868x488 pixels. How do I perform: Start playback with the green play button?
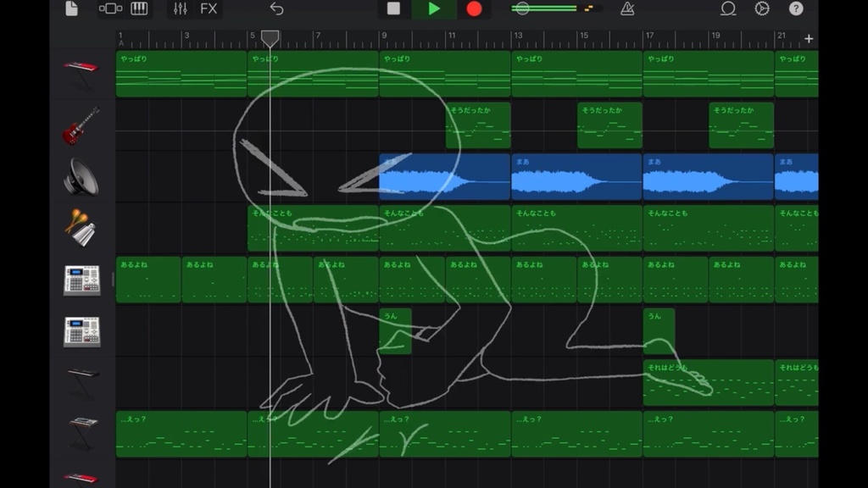(435, 10)
